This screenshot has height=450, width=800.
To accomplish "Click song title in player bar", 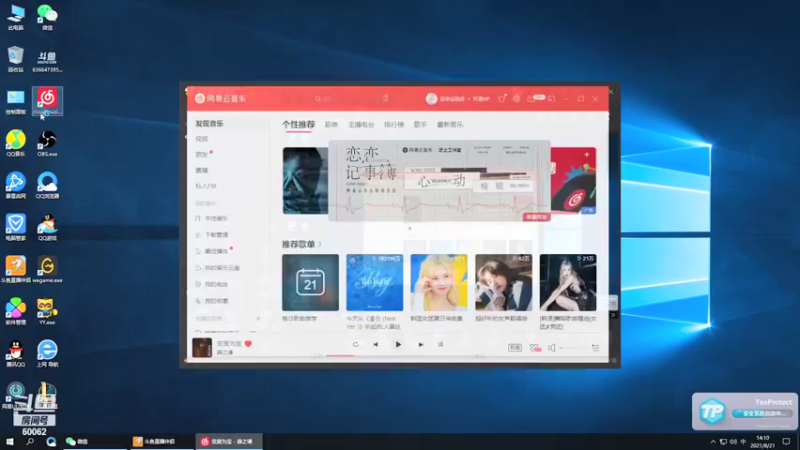I will click(229, 344).
